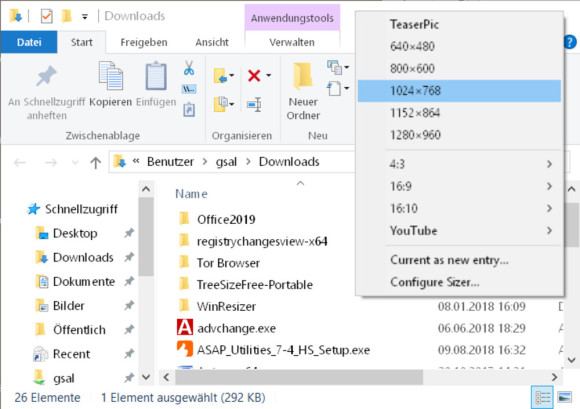Switch to the details view icon
580x409 pixels.
point(542,398)
